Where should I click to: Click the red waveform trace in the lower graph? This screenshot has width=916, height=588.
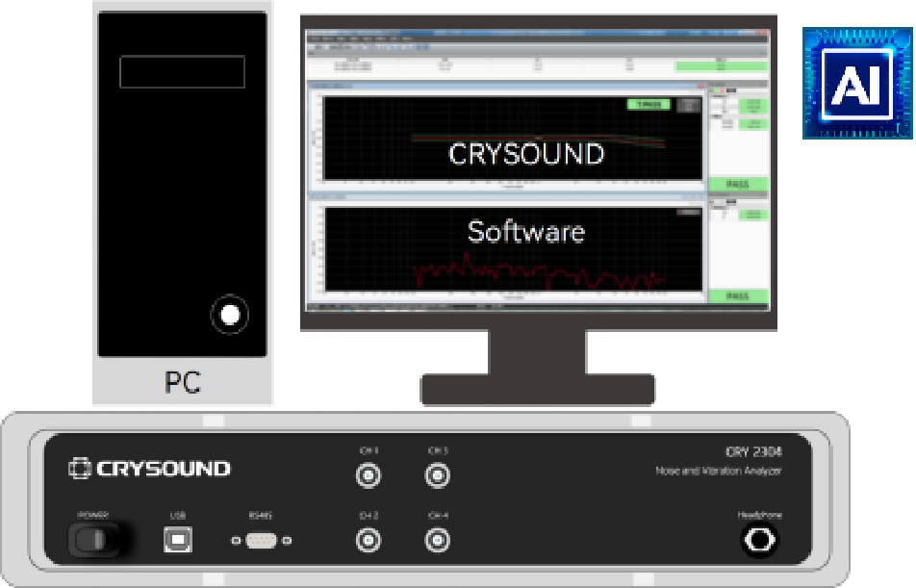(x=538, y=272)
